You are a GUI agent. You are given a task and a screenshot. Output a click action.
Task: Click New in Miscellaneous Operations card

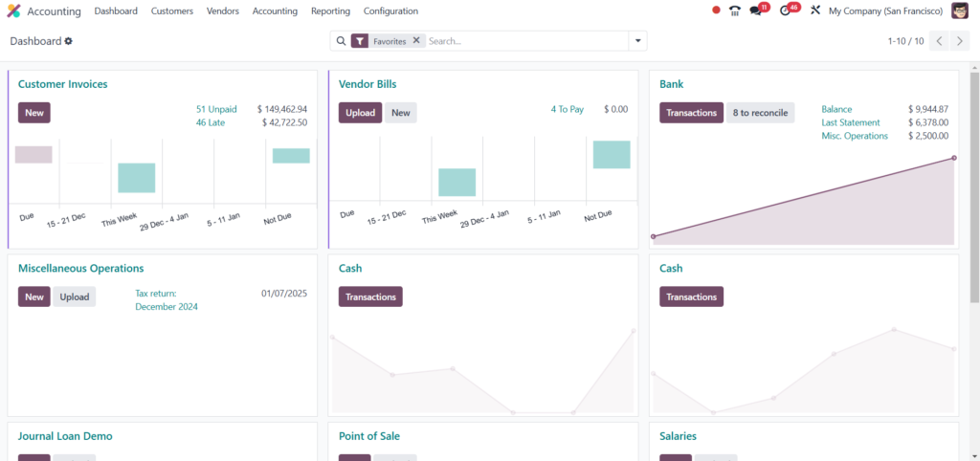34,296
